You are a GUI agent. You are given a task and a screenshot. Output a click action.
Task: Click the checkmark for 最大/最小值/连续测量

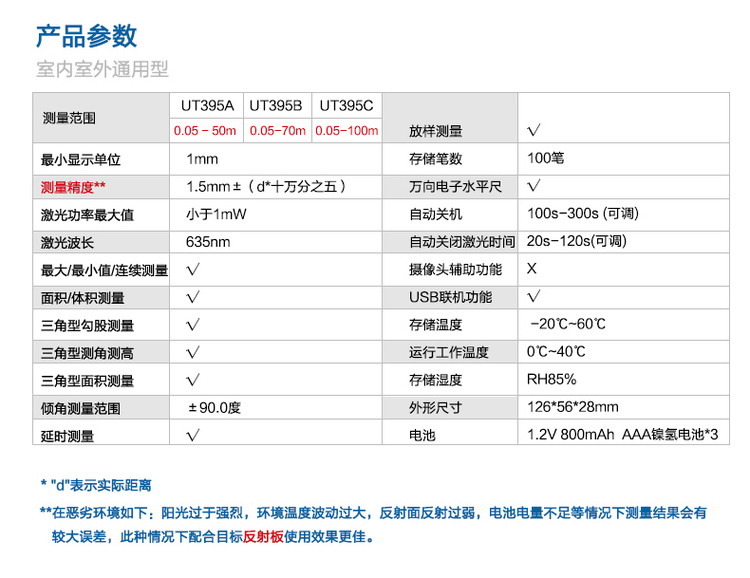pyautogui.click(x=193, y=269)
